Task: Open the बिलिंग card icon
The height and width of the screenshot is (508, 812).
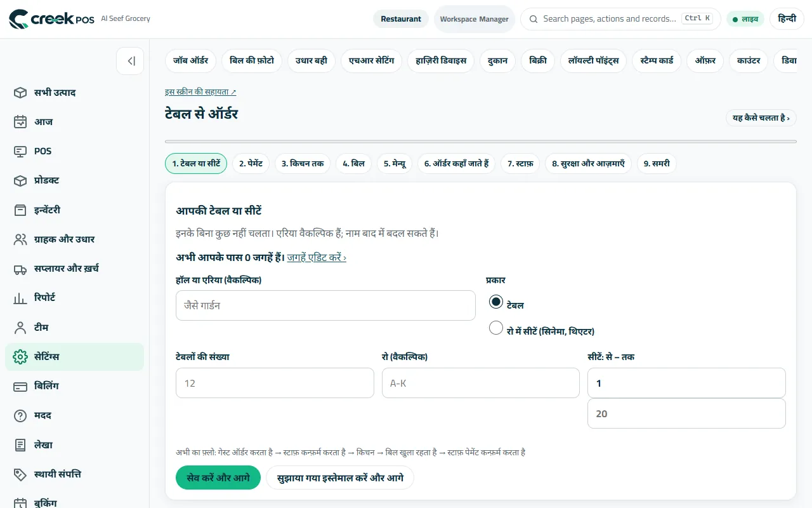Action: [x=20, y=386]
